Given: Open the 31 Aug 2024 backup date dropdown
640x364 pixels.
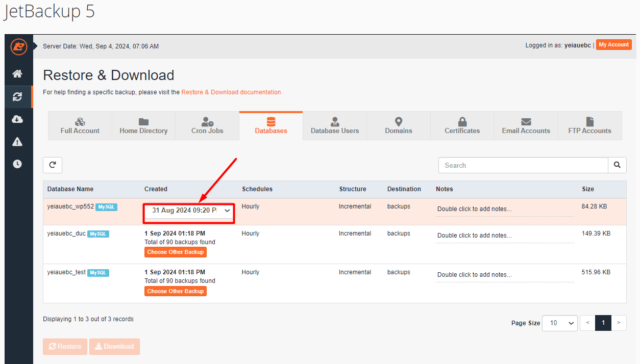Looking at the screenshot, I should [x=188, y=211].
